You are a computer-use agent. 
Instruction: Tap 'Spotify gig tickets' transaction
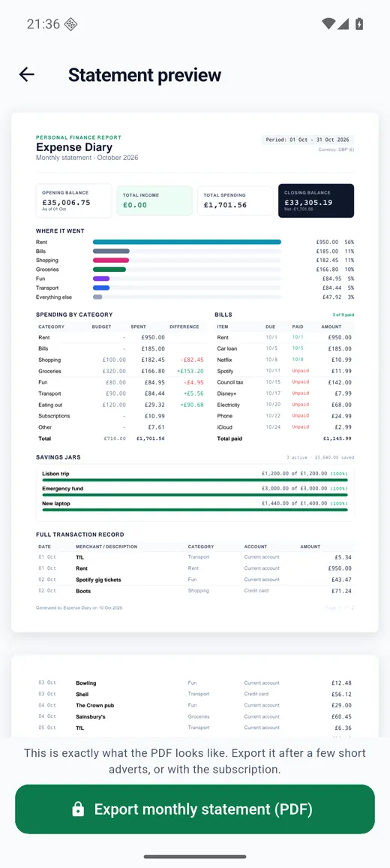98,580
